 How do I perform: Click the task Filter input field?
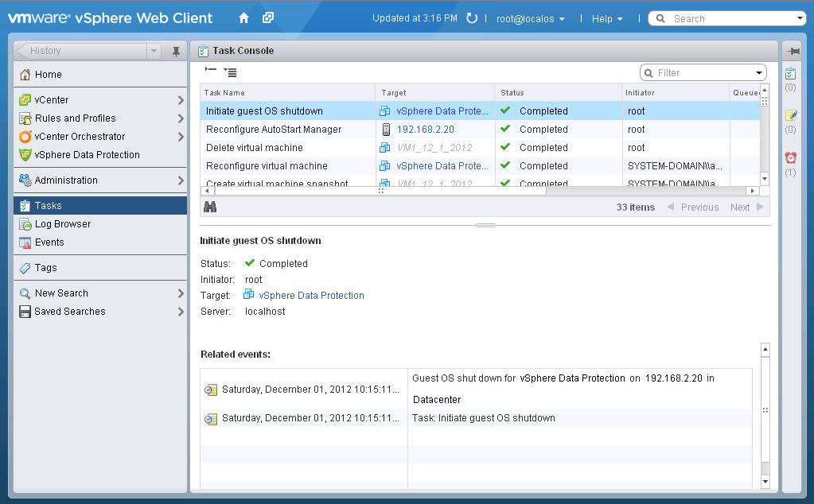pyautogui.click(x=704, y=73)
